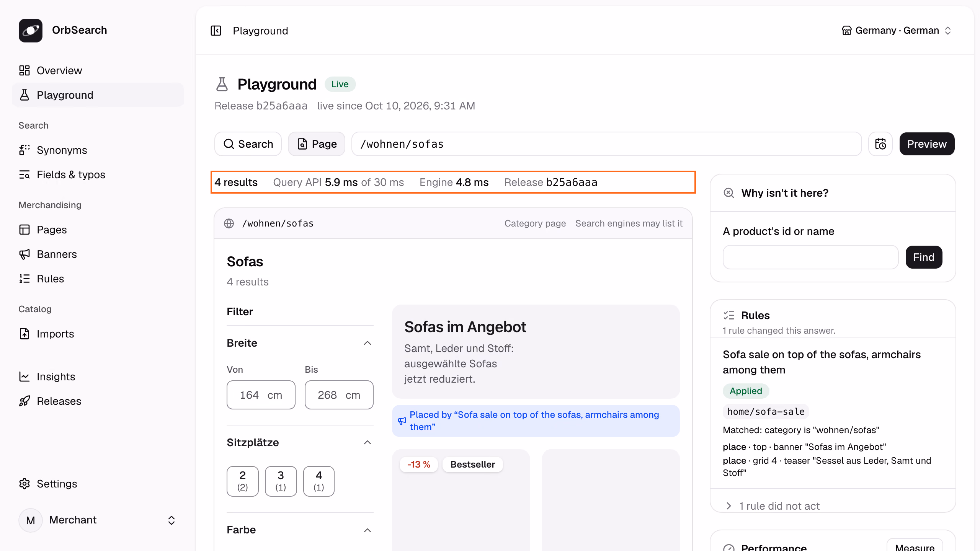
Task: Toggle the 3 Sitzplätze filter chip
Action: tap(281, 481)
